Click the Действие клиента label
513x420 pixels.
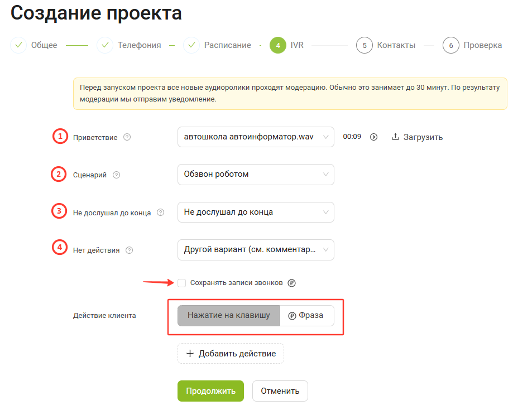[x=104, y=316]
